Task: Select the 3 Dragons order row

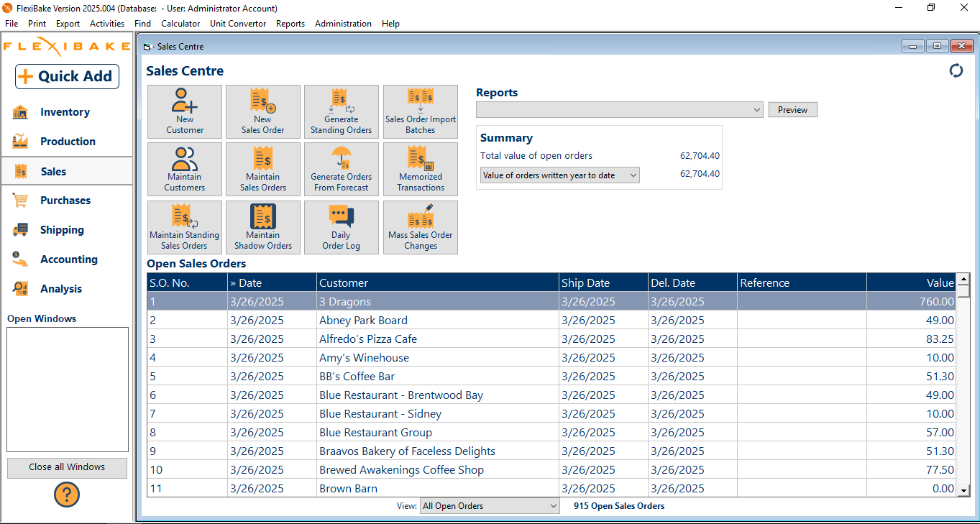Action: click(x=552, y=301)
